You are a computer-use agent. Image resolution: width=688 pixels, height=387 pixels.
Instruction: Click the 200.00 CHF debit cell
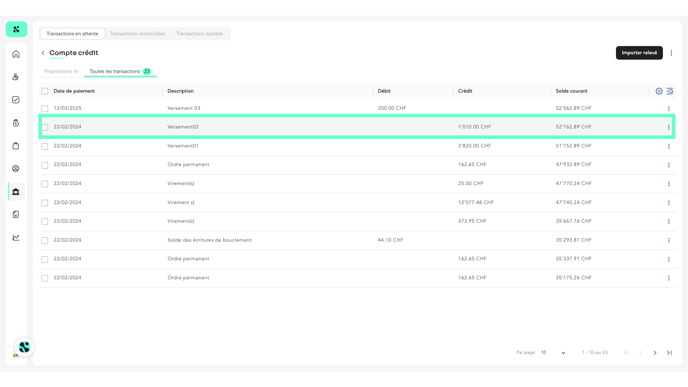point(392,108)
